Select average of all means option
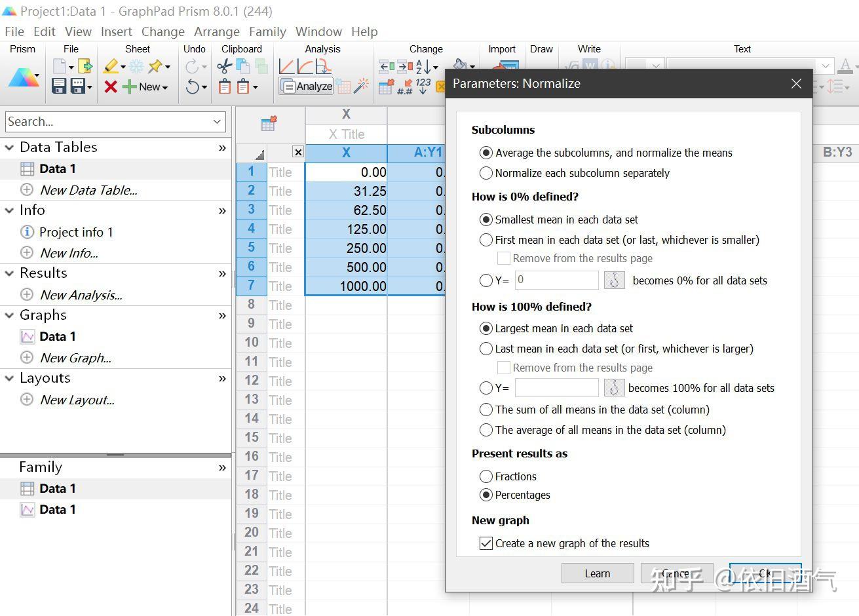This screenshot has height=616, width=859. pyautogui.click(x=486, y=430)
